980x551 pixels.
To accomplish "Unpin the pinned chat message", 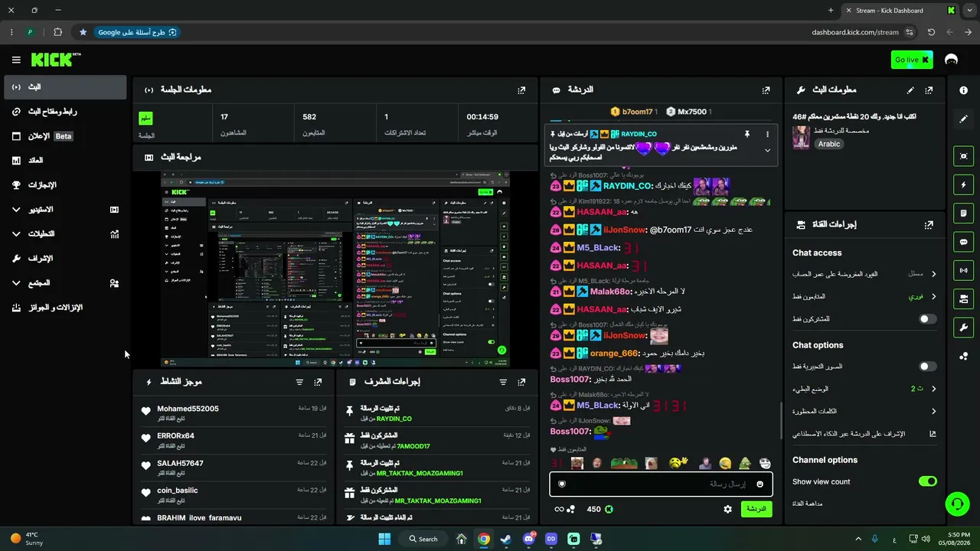I will 746,134.
